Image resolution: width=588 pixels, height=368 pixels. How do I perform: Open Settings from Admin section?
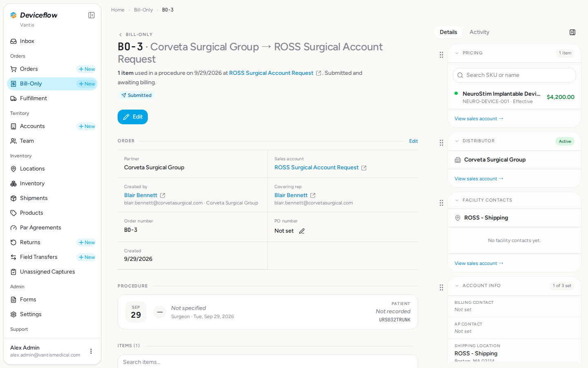pyautogui.click(x=52, y=314)
